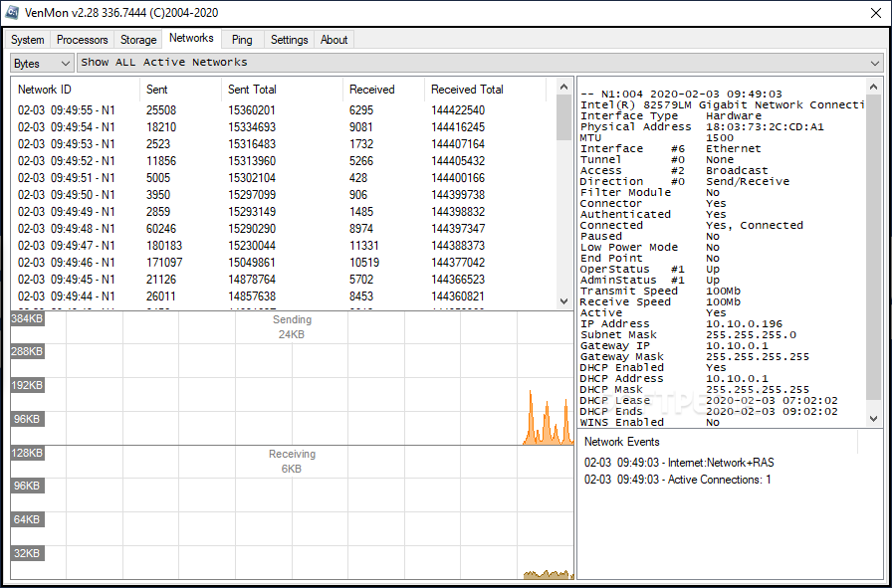Go to the Storage tab
Image resolution: width=892 pixels, height=588 pixels.
coord(138,40)
